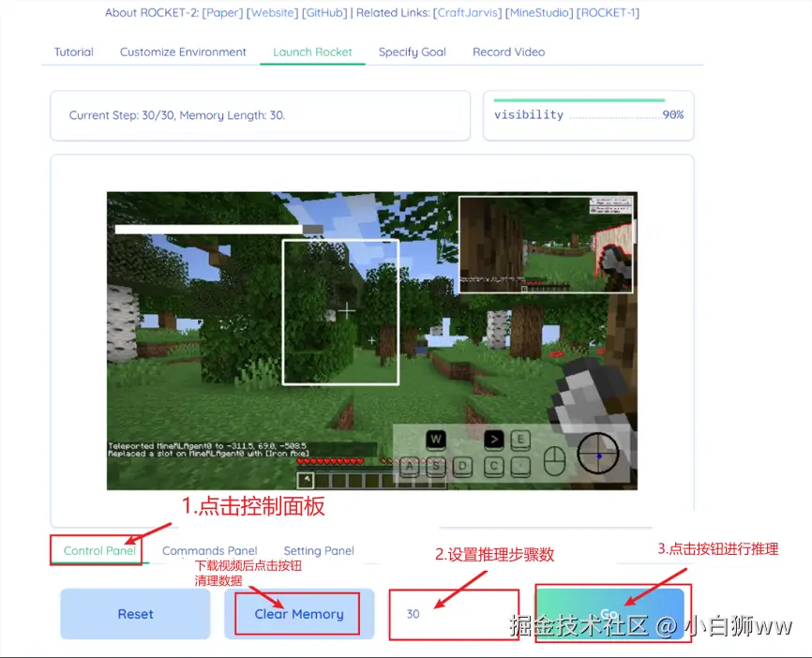The width and height of the screenshot is (812, 658).
Task: Click the D key indicator in game overlay
Action: [462, 467]
